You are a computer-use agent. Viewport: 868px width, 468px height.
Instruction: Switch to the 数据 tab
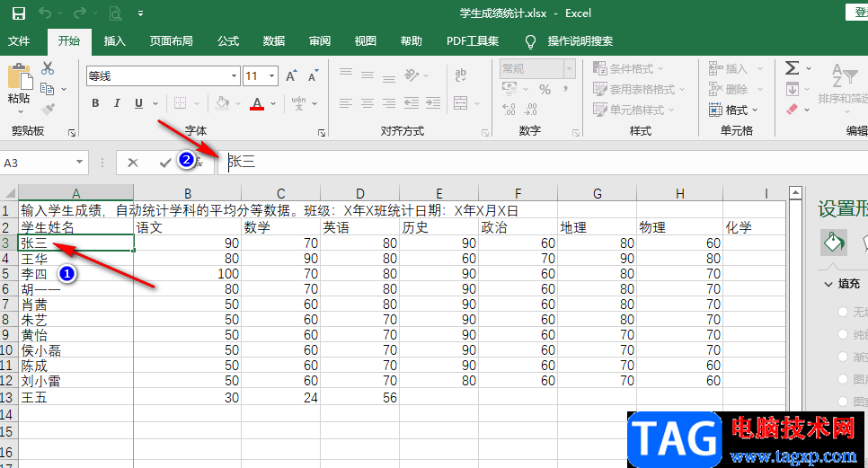273,41
